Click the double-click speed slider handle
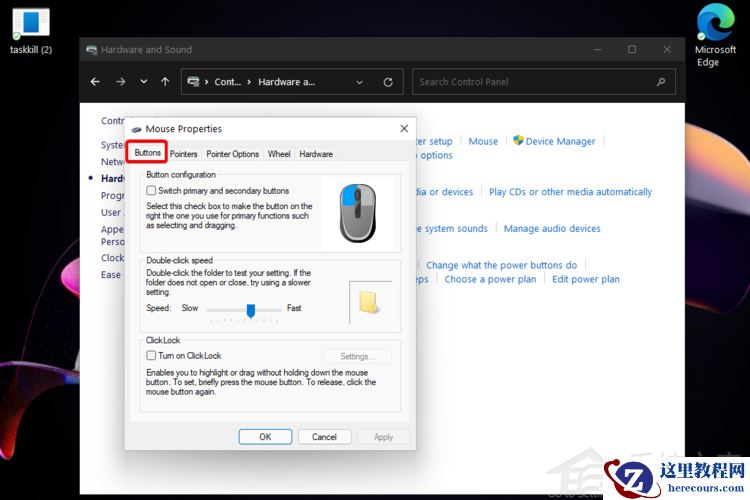Screen dimensions: 750x500 [251, 310]
